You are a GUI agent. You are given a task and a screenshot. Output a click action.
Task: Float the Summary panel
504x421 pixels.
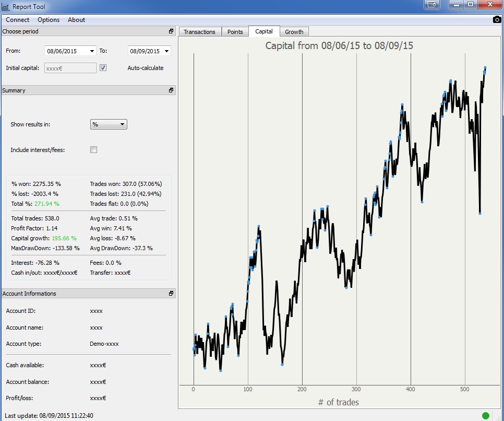[171, 90]
